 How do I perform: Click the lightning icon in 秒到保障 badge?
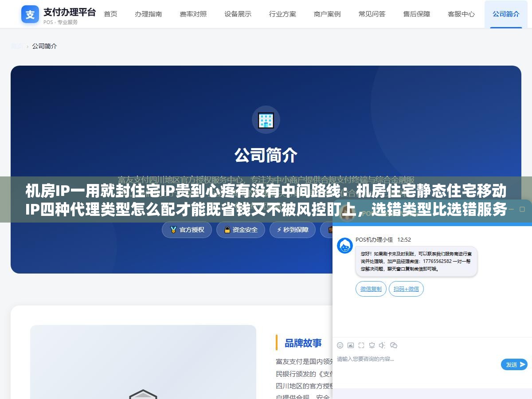[279, 230]
